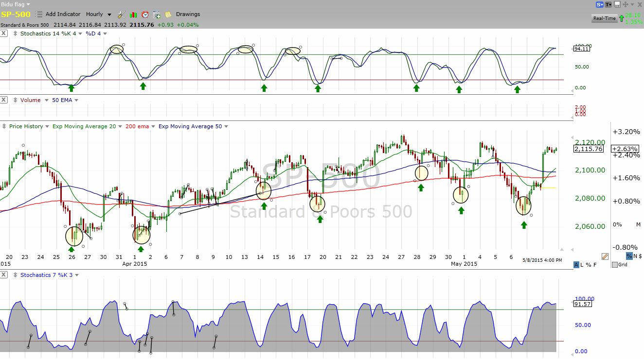The width and height of the screenshot is (644, 359).
Task: Open the yellow sticky note icon
Action: 168,15
